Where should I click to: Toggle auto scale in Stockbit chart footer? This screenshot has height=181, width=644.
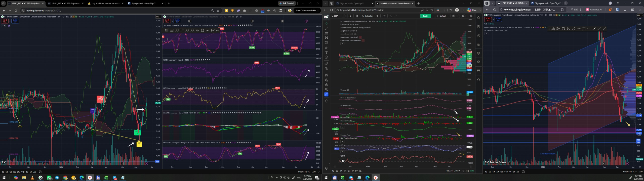click(x=472, y=171)
